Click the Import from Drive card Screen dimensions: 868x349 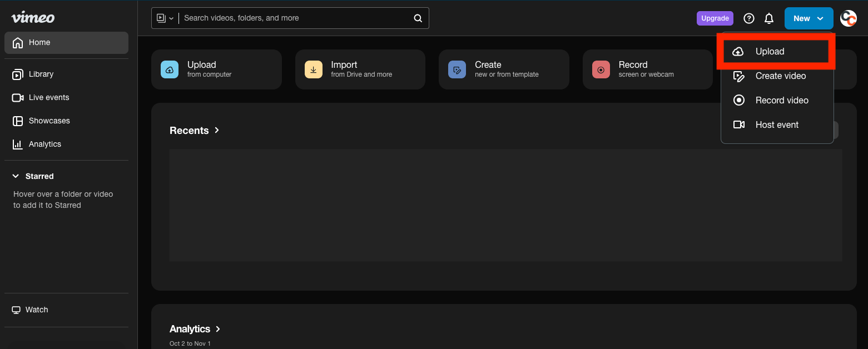point(360,69)
